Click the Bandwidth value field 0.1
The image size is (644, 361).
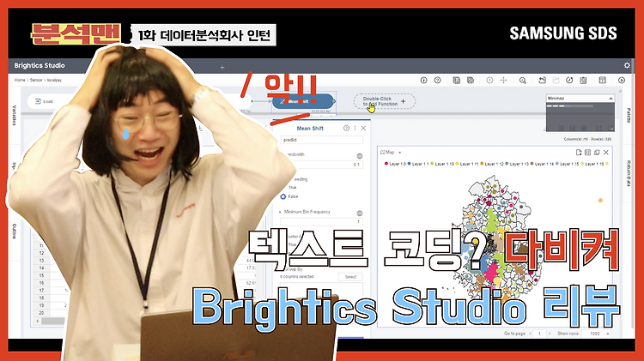(322, 165)
